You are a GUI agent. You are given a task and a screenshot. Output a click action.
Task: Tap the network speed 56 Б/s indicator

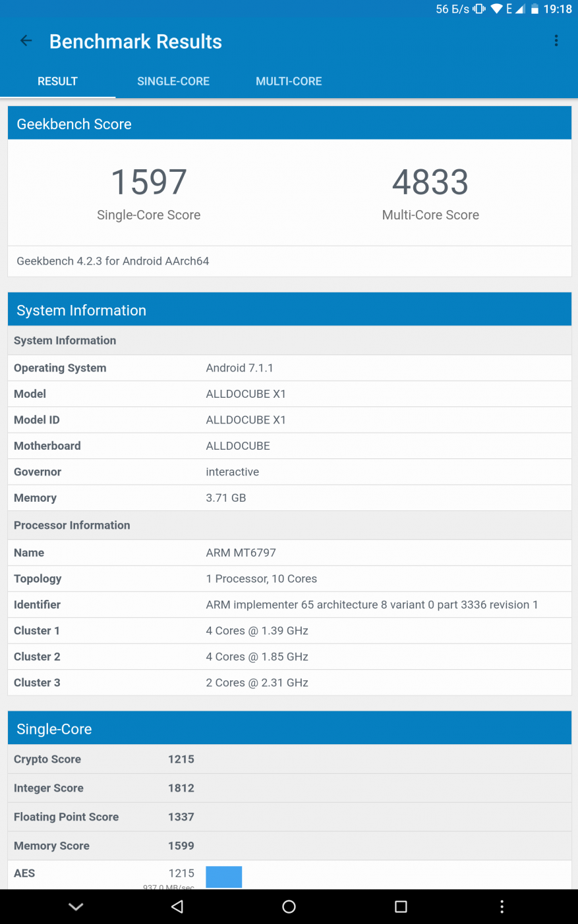pos(452,9)
